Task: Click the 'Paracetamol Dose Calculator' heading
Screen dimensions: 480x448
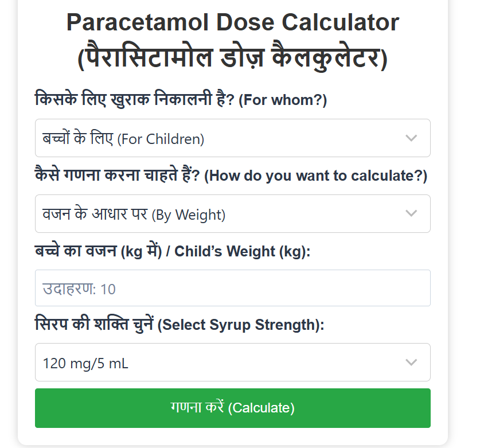Action: (x=232, y=23)
